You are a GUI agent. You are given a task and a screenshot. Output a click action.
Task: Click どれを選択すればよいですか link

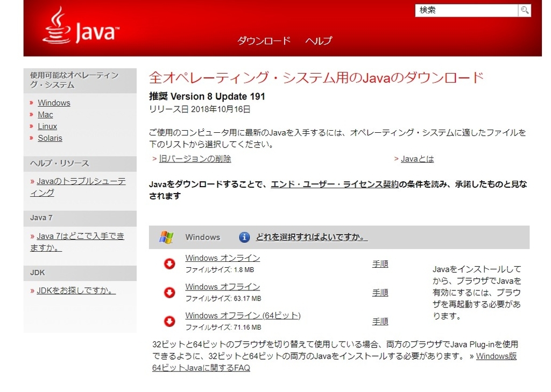[x=312, y=237]
